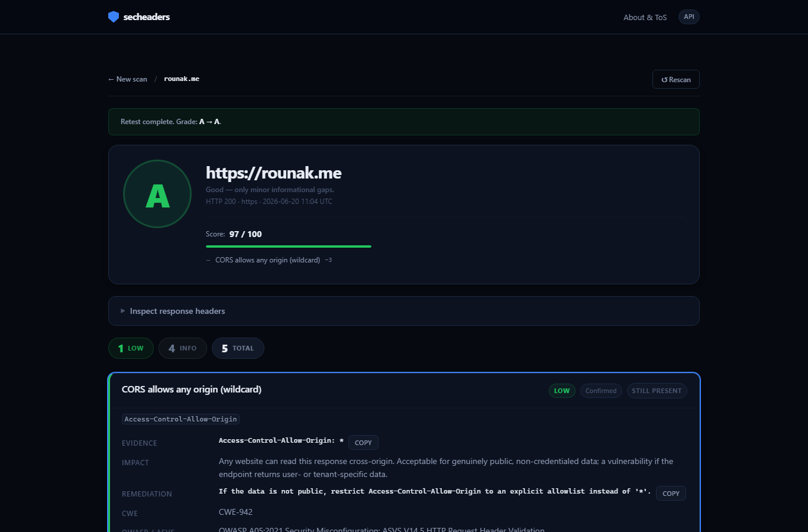Image resolution: width=808 pixels, height=532 pixels.
Task: Open the API page
Action: 689,17
